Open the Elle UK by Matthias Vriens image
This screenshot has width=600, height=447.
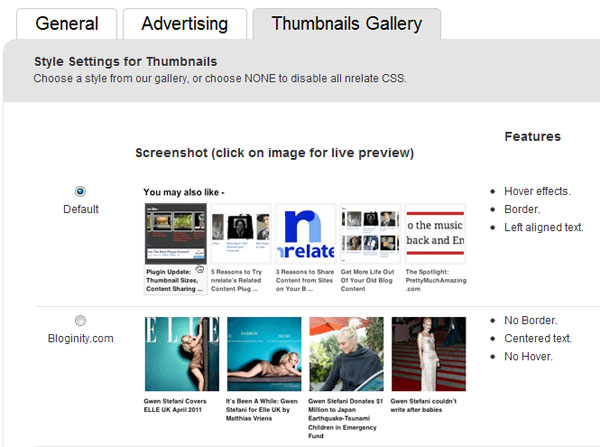click(264, 354)
